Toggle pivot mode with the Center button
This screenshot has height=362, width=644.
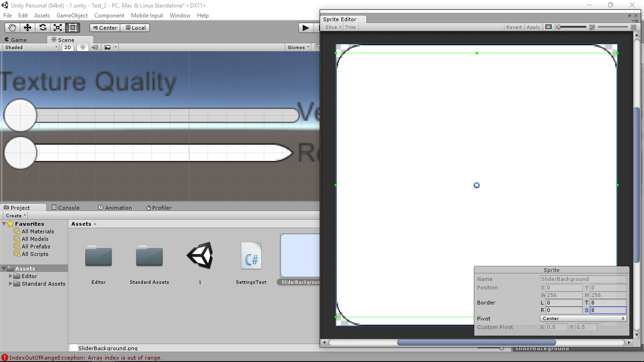click(105, 28)
